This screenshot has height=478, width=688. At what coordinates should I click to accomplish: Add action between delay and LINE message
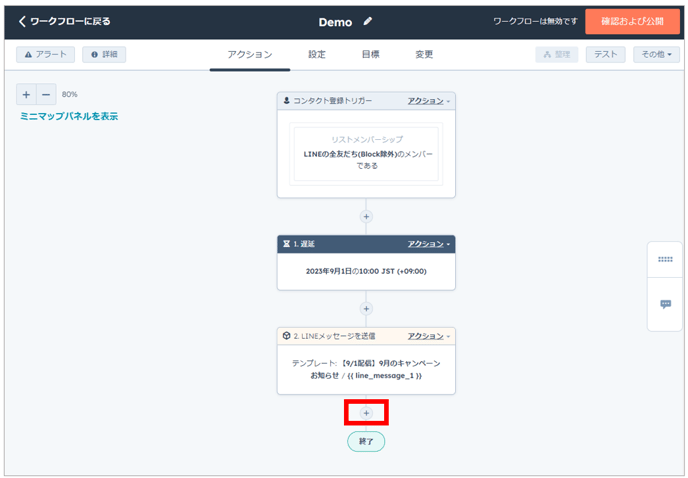[366, 309]
